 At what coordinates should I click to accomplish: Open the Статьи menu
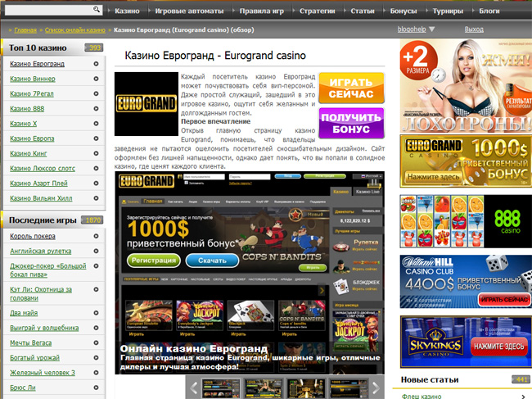click(x=363, y=11)
